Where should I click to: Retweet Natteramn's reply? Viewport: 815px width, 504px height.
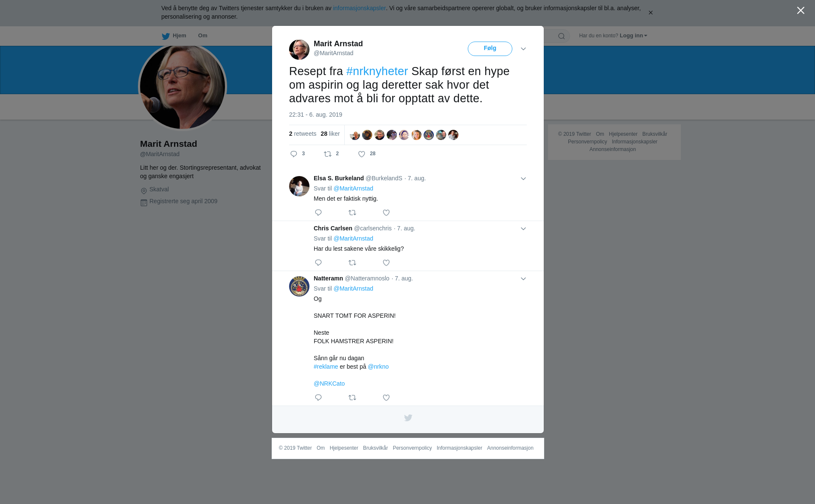click(352, 398)
